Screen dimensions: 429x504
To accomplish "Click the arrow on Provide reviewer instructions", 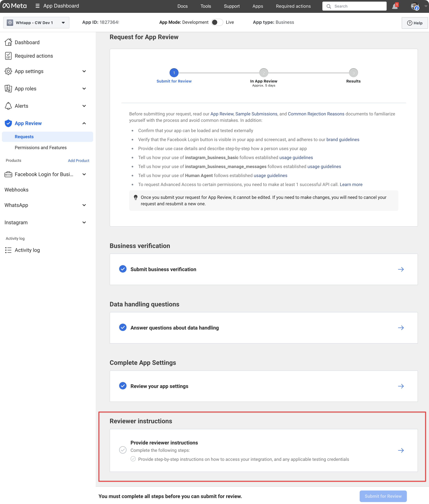I will 401,450.
